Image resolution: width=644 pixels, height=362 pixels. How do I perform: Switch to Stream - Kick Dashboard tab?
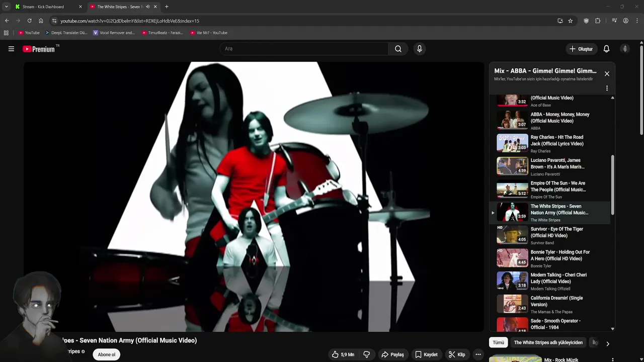click(48, 7)
